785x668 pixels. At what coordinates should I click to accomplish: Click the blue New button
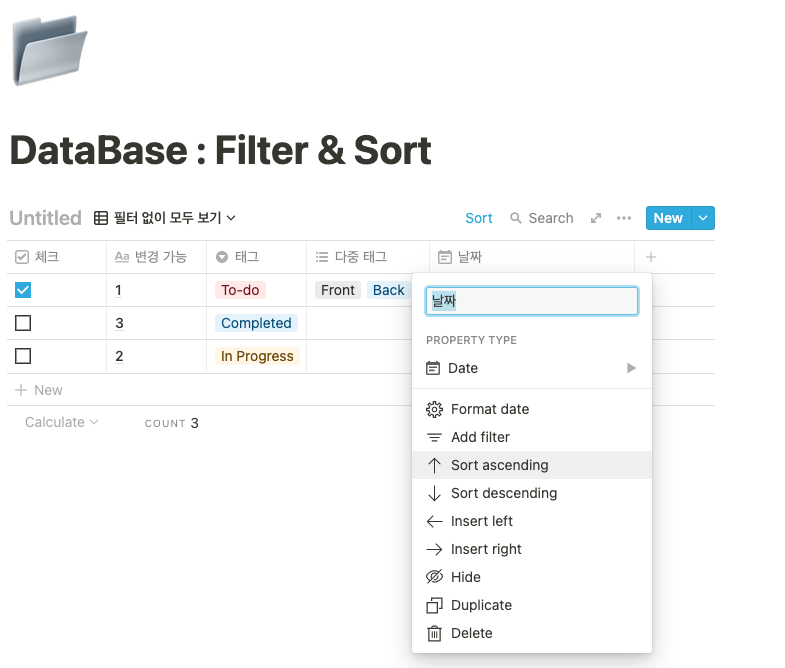(x=668, y=218)
